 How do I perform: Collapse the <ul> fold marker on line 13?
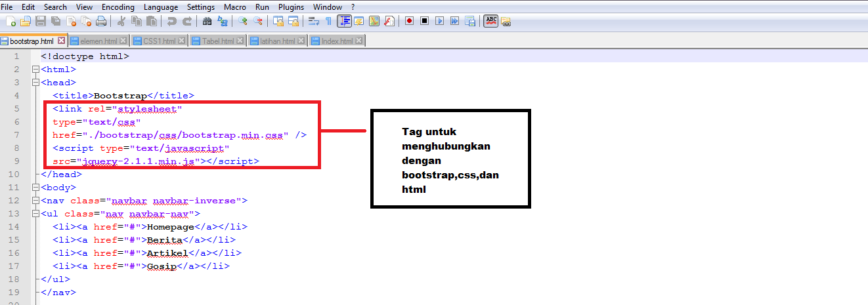[x=35, y=214]
